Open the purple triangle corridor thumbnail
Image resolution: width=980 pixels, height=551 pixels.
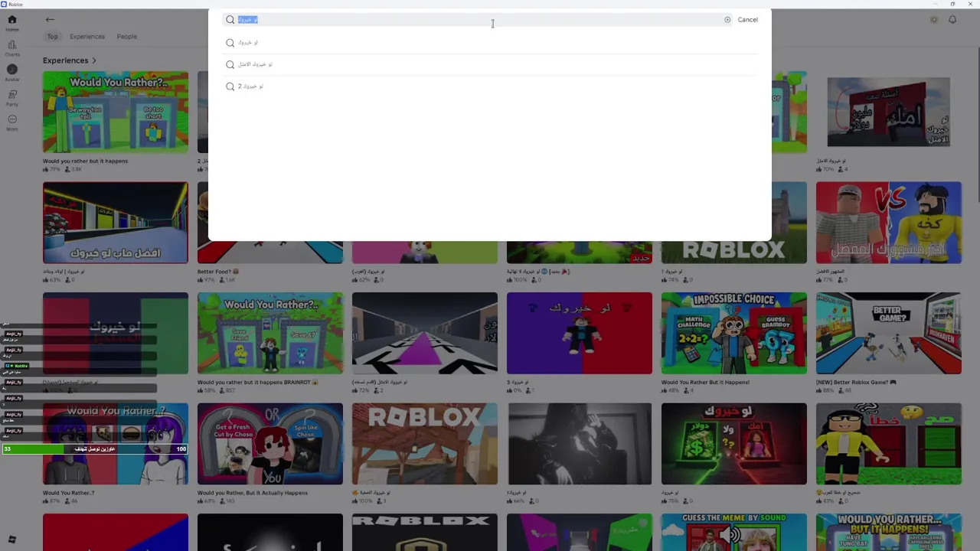(425, 333)
